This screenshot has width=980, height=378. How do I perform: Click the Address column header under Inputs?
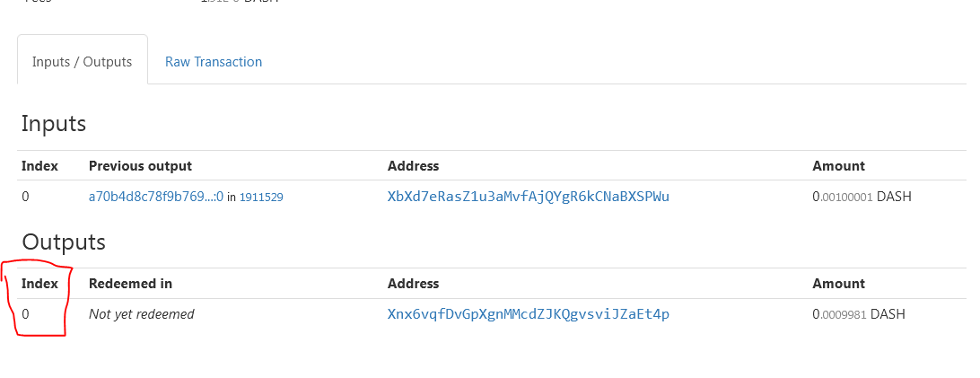click(413, 166)
